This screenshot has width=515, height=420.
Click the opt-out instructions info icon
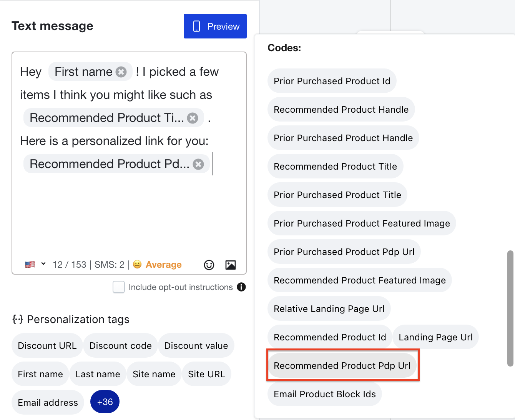coord(241,287)
